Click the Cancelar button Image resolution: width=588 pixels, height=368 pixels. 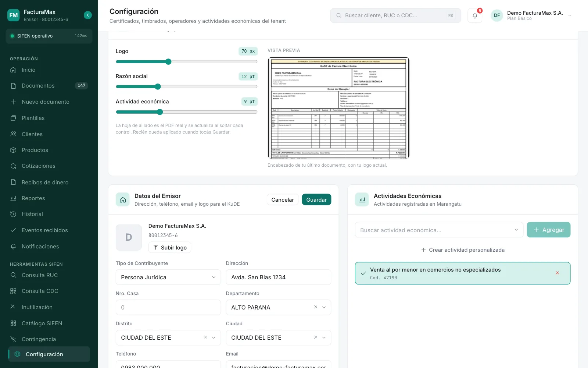283,199
